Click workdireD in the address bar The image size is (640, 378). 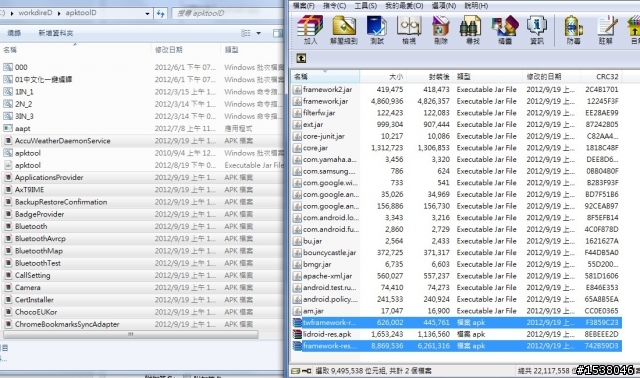35,13
